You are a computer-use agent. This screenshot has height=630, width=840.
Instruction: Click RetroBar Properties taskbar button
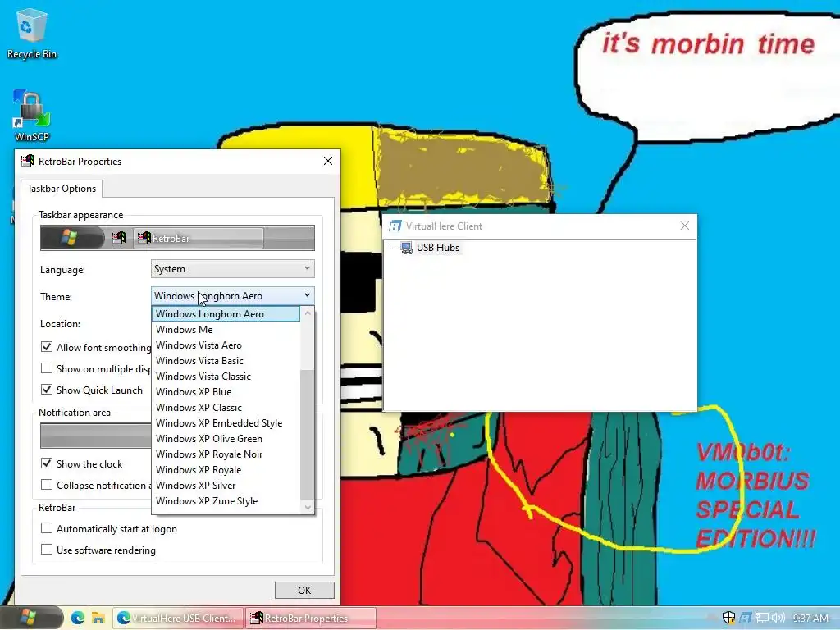(x=311, y=618)
